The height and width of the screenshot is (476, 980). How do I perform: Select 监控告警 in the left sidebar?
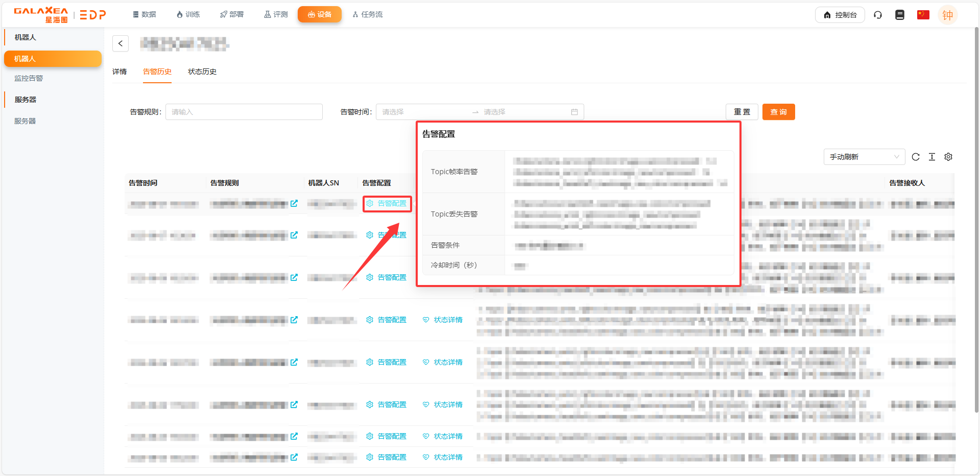[x=29, y=78]
